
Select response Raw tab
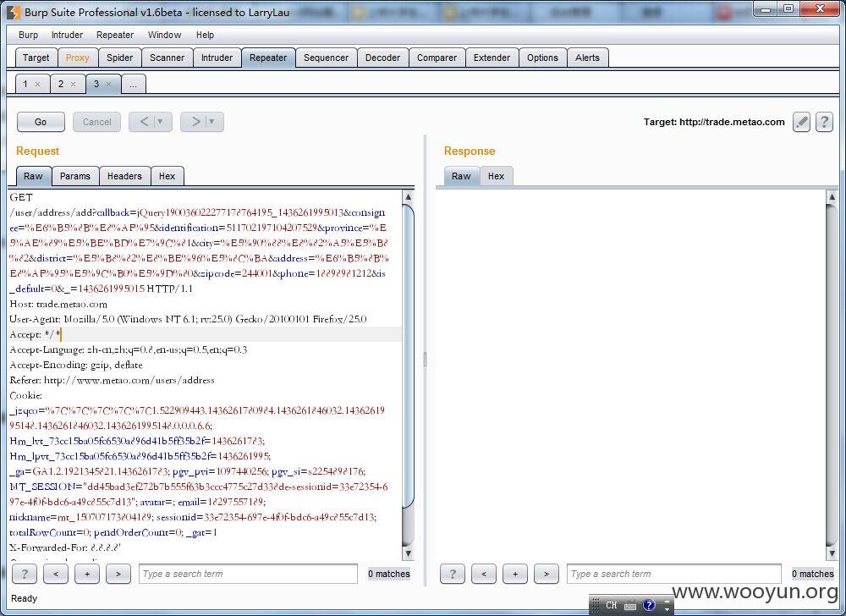point(461,176)
